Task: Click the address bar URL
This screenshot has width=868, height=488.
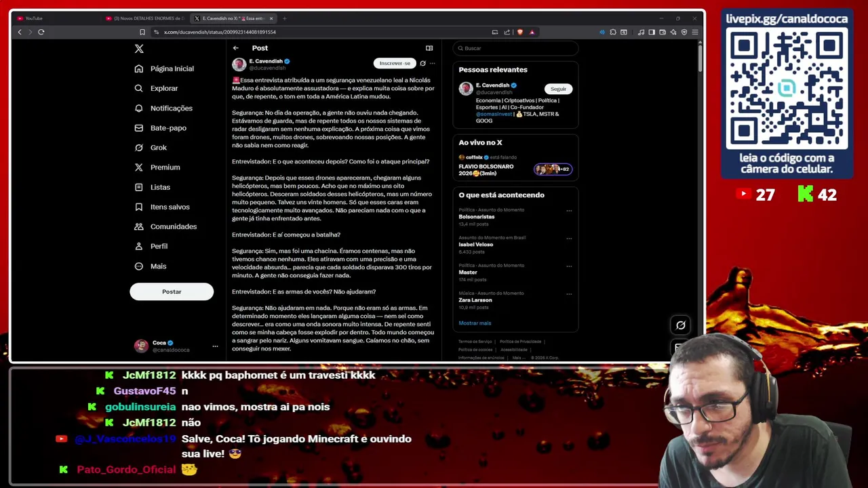Action: tap(220, 32)
